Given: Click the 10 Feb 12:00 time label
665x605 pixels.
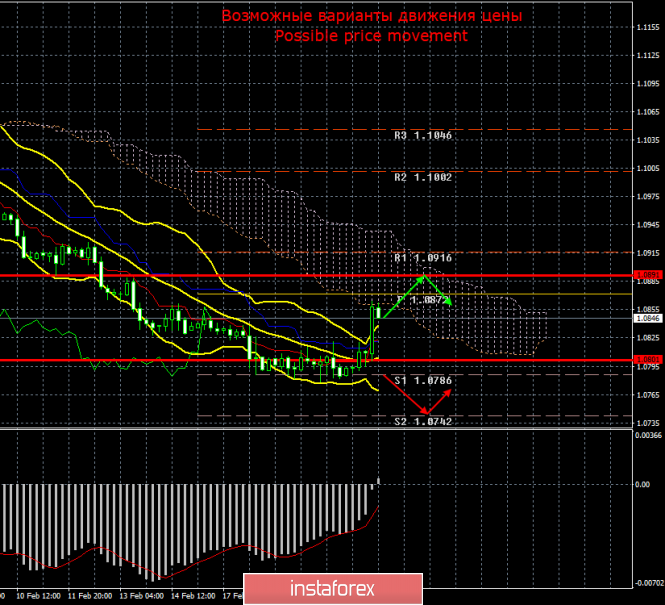Looking at the screenshot, I should 38,596.
